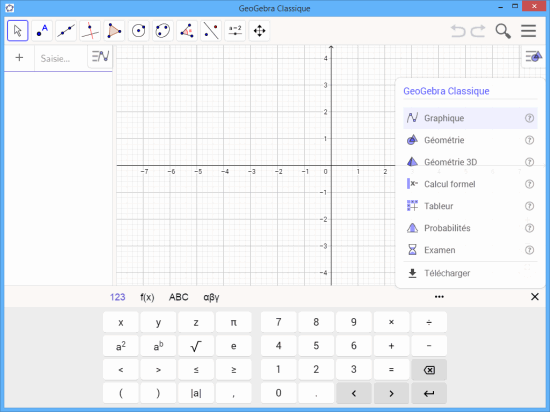This screenshot has width=550, height=412.
Task: Tap the decimal point key
Action: [316, 393]
